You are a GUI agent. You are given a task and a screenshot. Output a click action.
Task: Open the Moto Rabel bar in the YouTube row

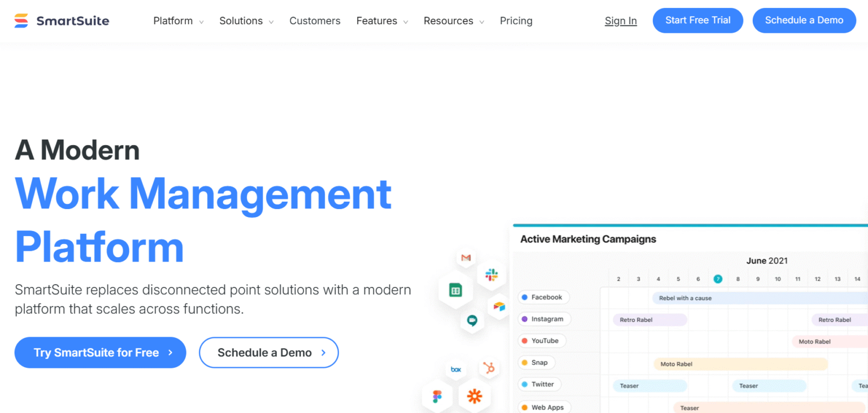point(830,341)
